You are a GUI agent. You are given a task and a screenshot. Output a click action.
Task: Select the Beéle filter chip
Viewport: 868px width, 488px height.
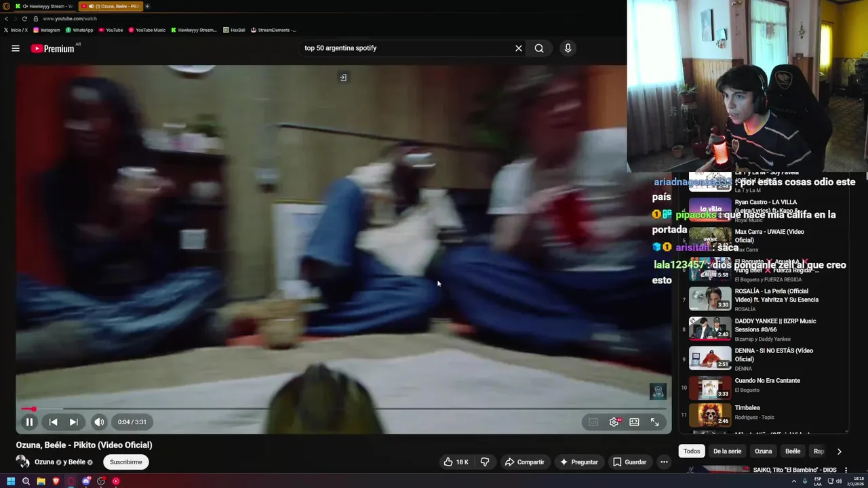tap(793, 451)
